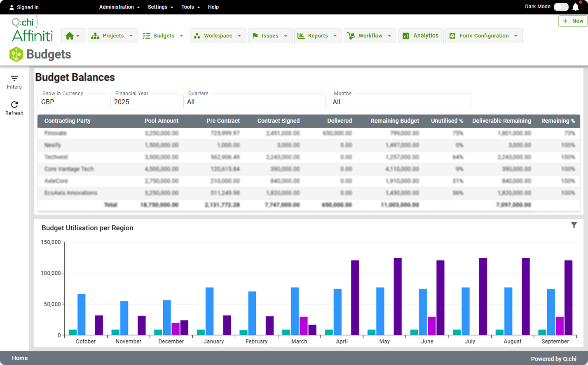Image resolution: width=588 pixels, height=365 pixels.
Task: Expand the Quarters dropdown
Action: [254, 101]
